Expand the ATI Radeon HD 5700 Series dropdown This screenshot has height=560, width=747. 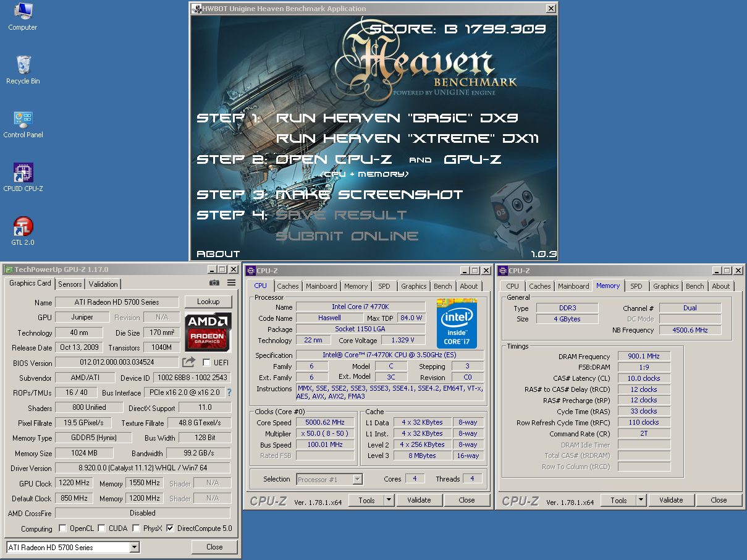click(135, 548)
